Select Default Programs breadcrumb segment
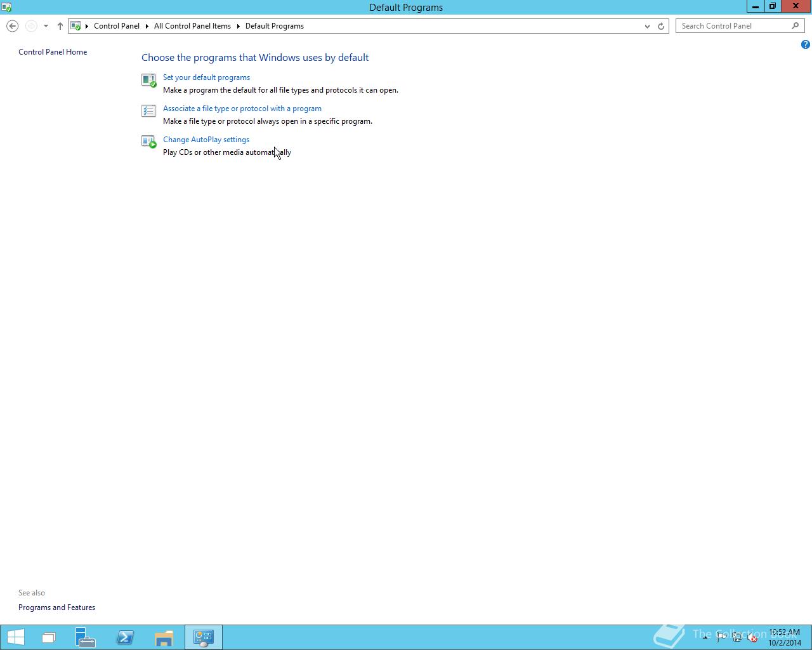 click(275, 26)
